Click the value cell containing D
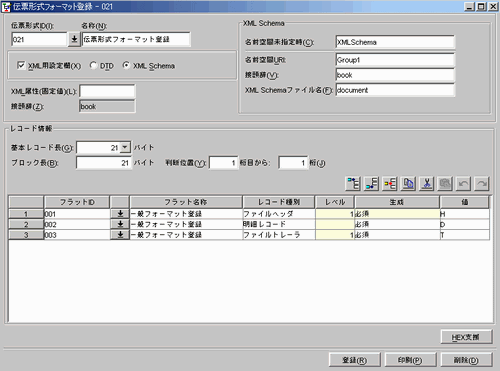500x371 pixels. pos(465,224)
